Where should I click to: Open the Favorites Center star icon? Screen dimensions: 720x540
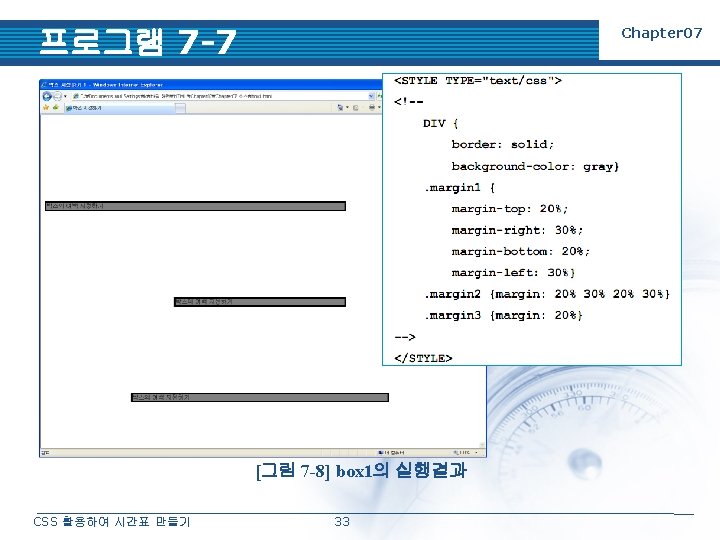coord(46,107)
